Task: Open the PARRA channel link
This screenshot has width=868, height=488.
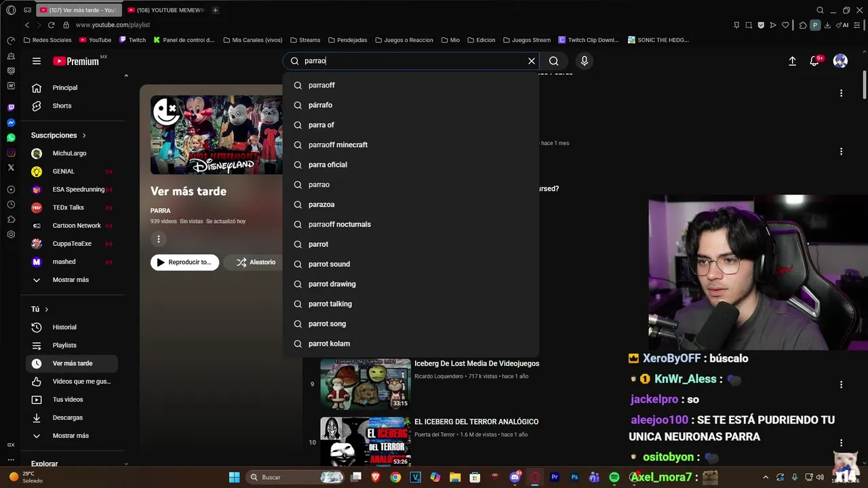Action: 161,211
